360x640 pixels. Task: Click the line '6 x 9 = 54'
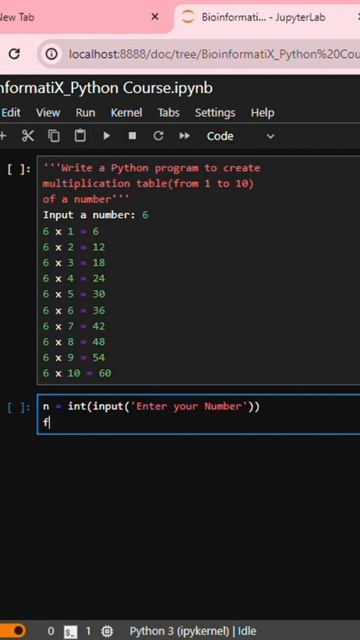coord(74,358)
